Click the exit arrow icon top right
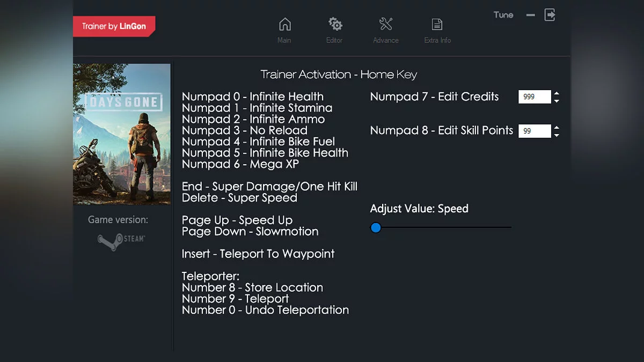The height and width of the screenshot is (362, 644). pyautogui.click(x=550, y=15)
